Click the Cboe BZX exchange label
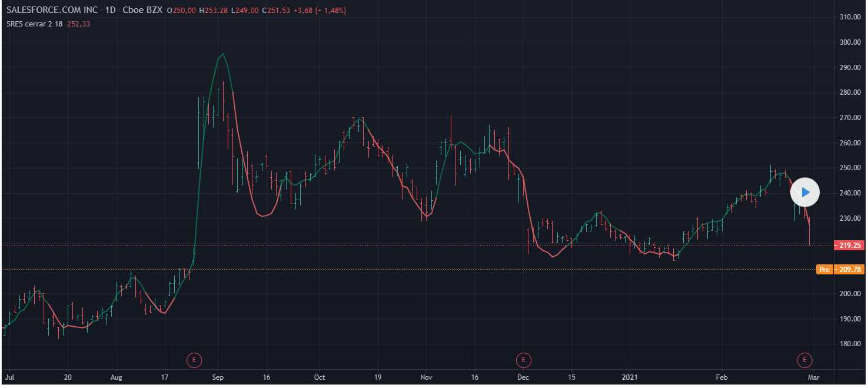 pos(142,11)
